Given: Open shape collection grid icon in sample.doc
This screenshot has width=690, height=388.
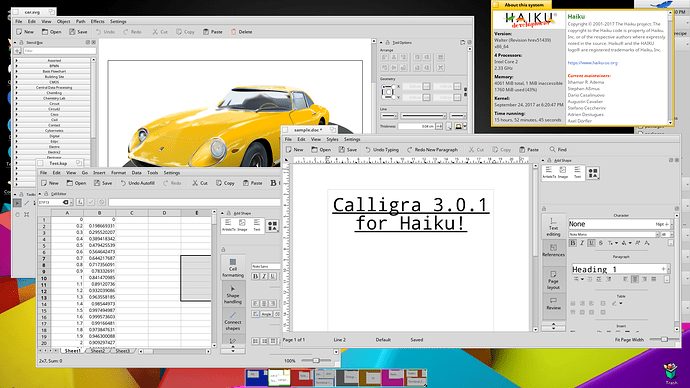Looking at the screenshot, I should [593, 173].
